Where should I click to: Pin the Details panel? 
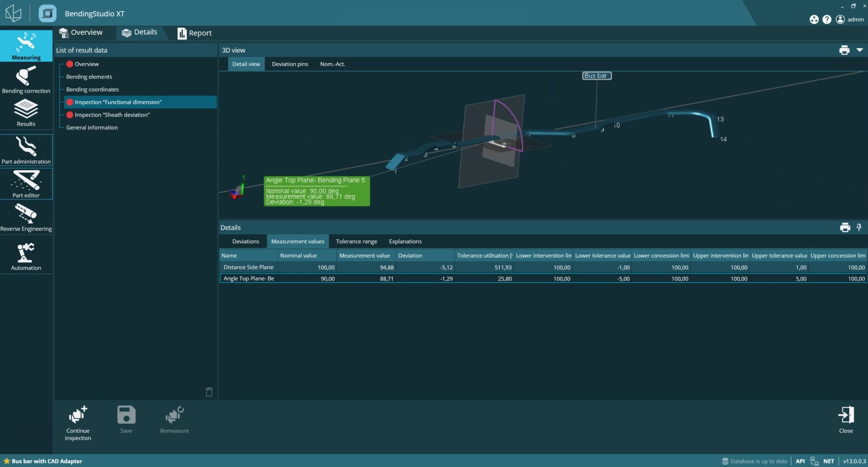point(858,228)
